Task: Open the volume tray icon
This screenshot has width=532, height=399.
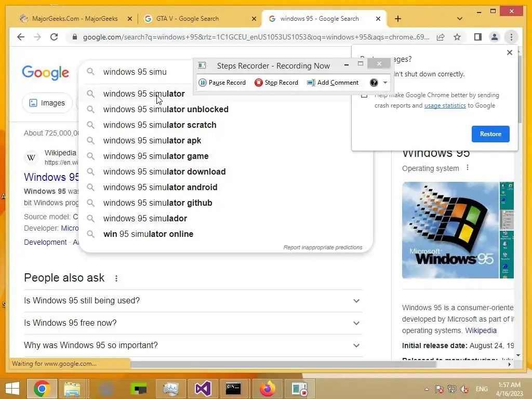Action: coord(464,389)
